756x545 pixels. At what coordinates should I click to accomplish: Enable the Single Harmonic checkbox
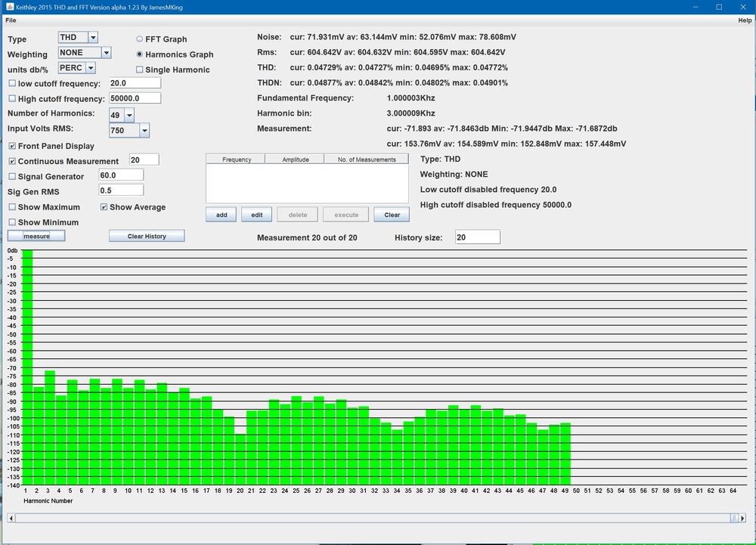click(x=140, y=70)
